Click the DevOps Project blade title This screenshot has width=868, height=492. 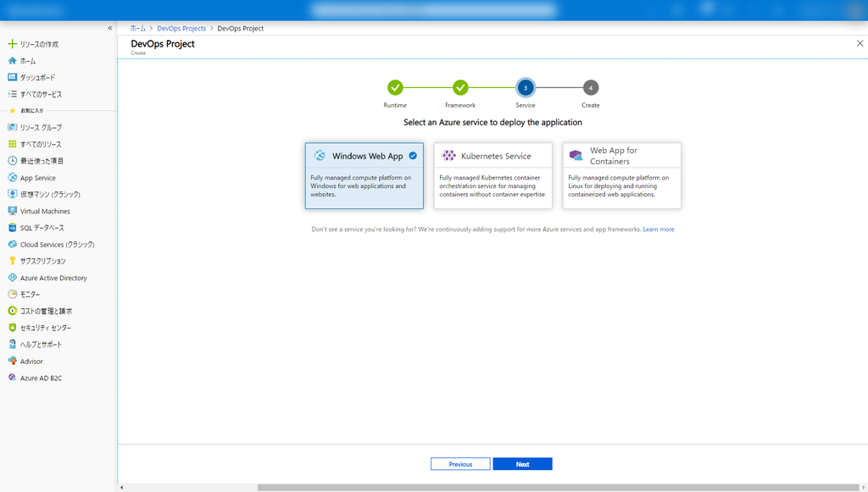(x=163, y=44)
